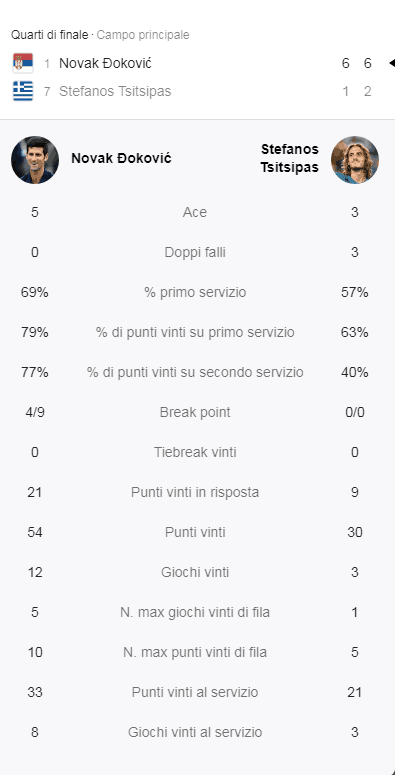Screen dimensions: 395x775
Task: Select bold Novak Đoković name in stats panel
Action: click(x=121, y=159)
